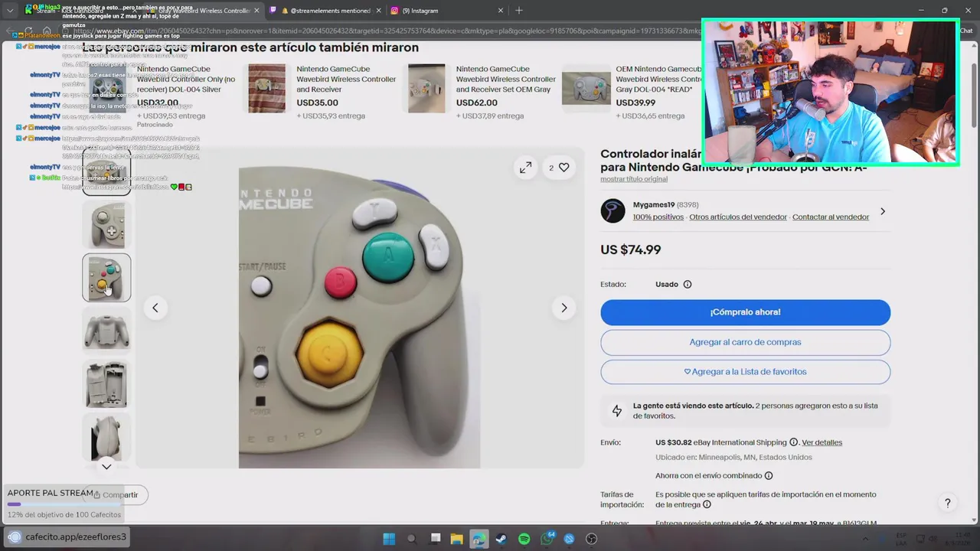Open Windows Start menu
The width and height of the screenshot is (980, 551).
[x=389, y=539]
